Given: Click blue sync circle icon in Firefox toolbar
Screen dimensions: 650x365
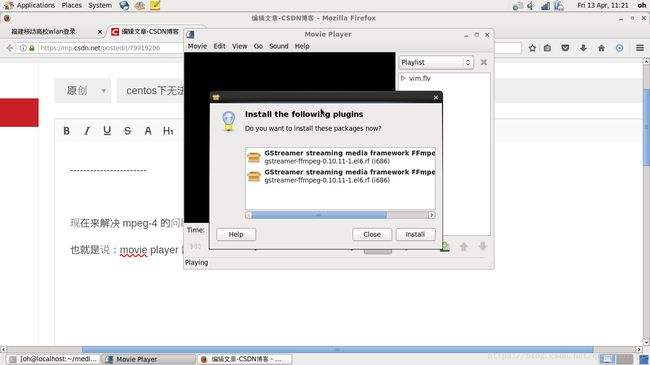Looking at the screenshot, I should point(619,48).
